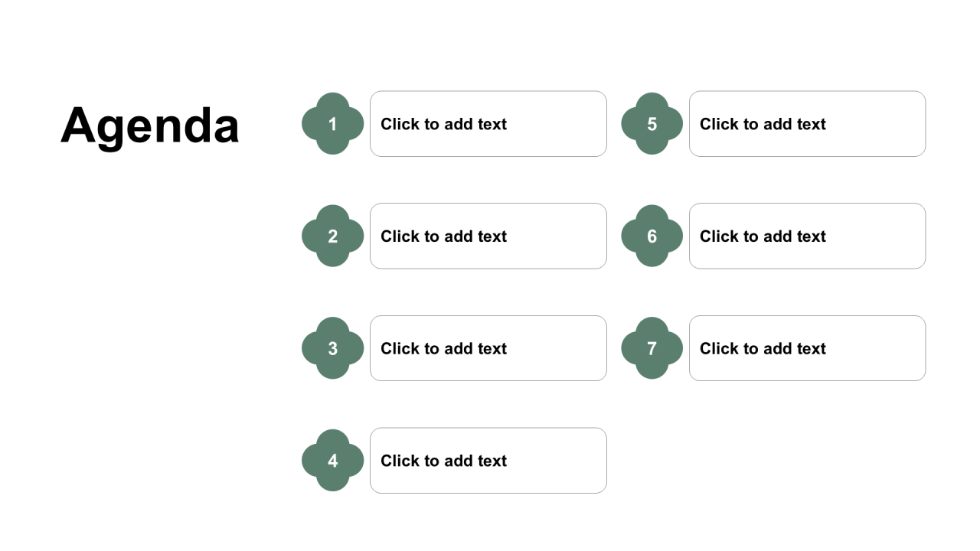Select the green quatrefoil numbered 6
The width and height of the screenshot is (980, 551).
[652, 236]
